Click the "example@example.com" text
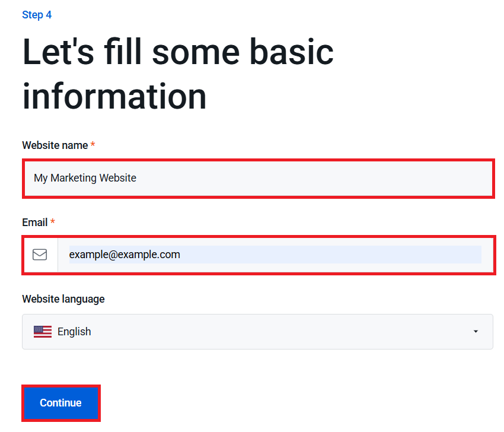Viewport: 504px width, 432px height. (125, 255)
